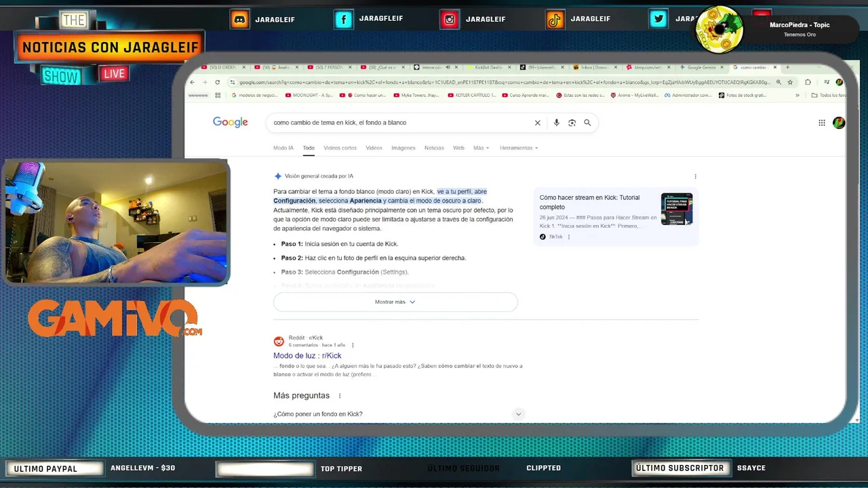Screen dimensions: 868x488
Task: Open the TikTok tutorial video thumbnail
Action: coord(677,209)
